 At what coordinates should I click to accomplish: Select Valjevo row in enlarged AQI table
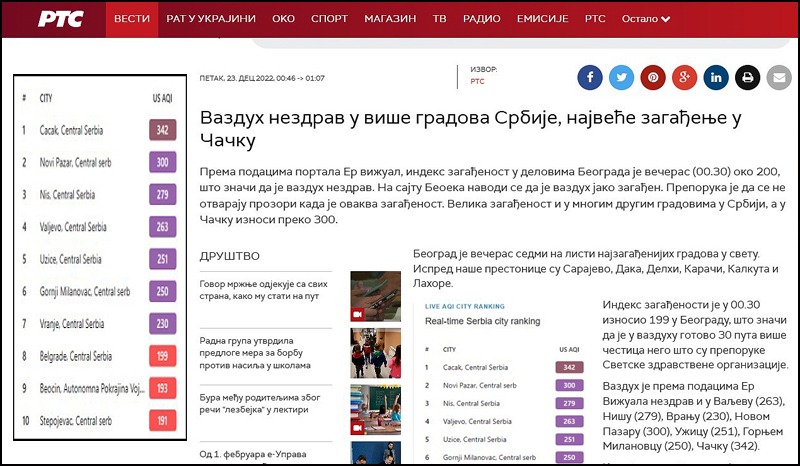pos(99,227)
